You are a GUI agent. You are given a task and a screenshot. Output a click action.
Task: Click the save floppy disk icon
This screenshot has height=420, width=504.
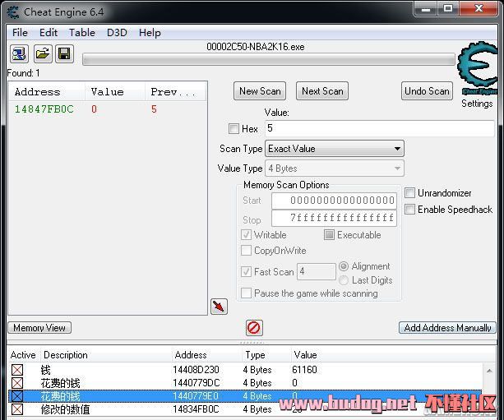[x=64, y=53]
